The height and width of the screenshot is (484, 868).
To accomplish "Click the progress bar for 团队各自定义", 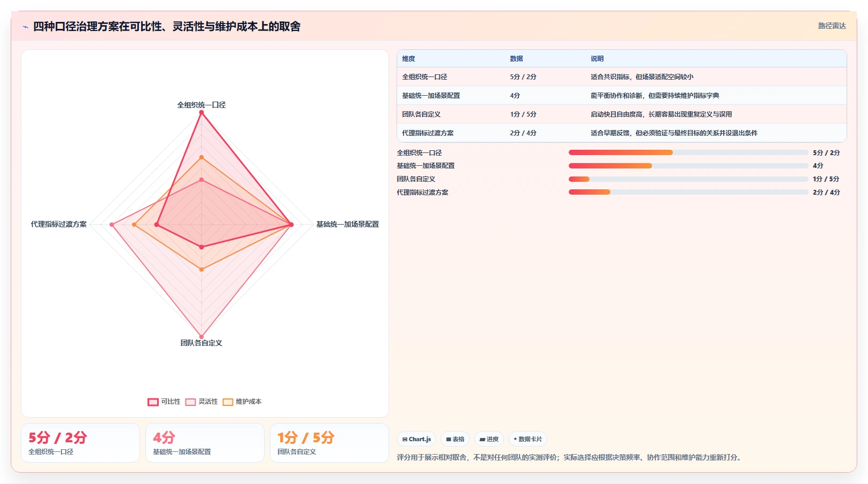I will (688, 179).
